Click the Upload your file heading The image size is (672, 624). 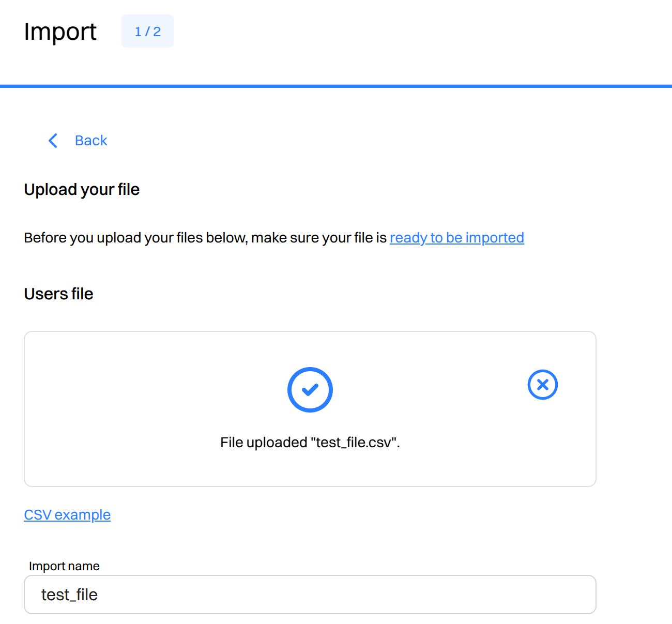(82, 190)
